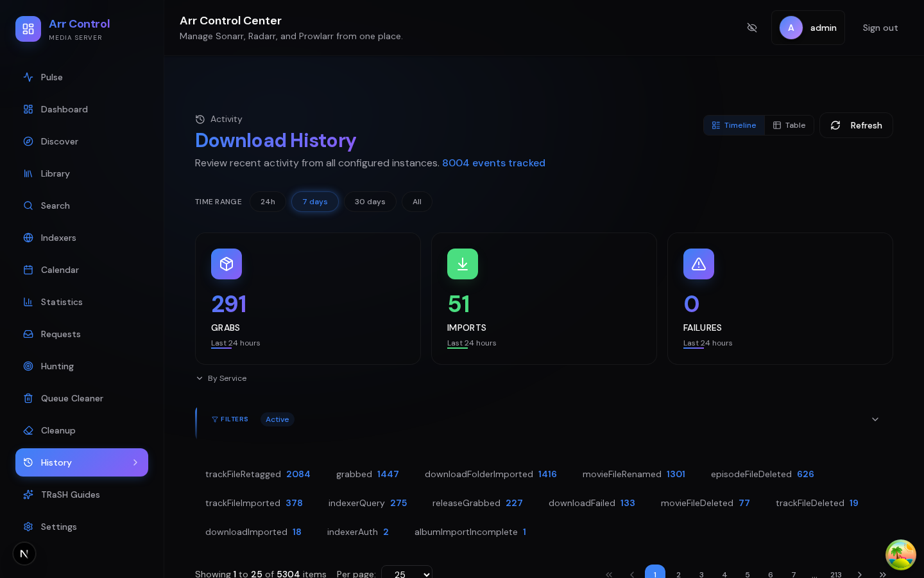Click Sign out
The height and width of the screenshot is (578, 924).
[x=880, y=28]
